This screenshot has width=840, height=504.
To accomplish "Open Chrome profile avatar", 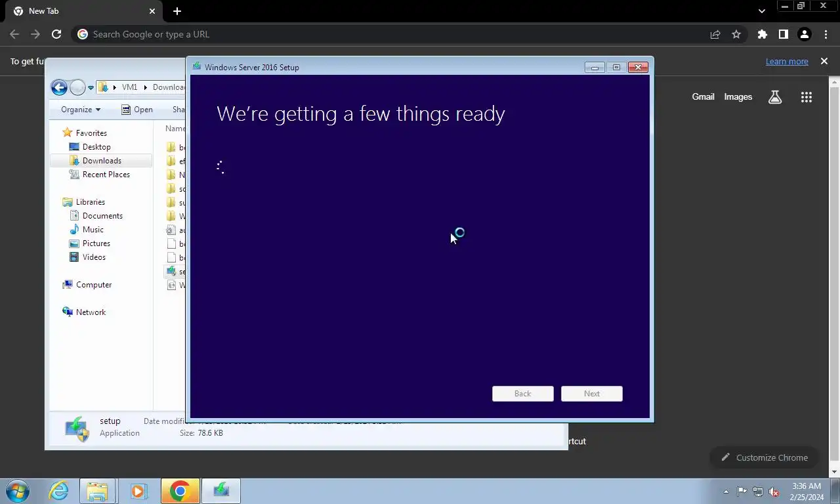I will [x=804, y=34].
